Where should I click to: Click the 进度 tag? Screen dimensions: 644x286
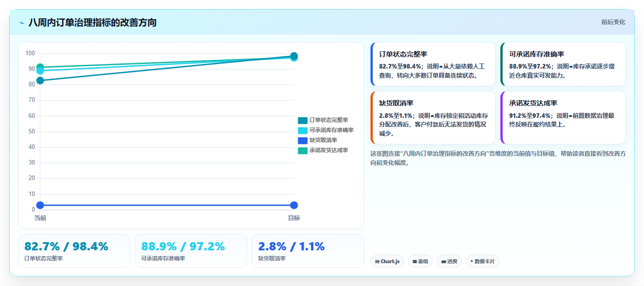tap(449, 261)
